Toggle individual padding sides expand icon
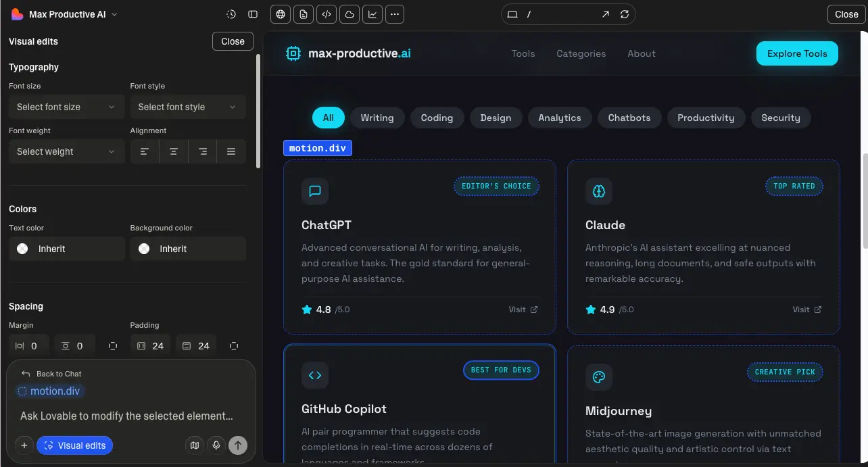868x467 pixels. (x=234, y=346)
